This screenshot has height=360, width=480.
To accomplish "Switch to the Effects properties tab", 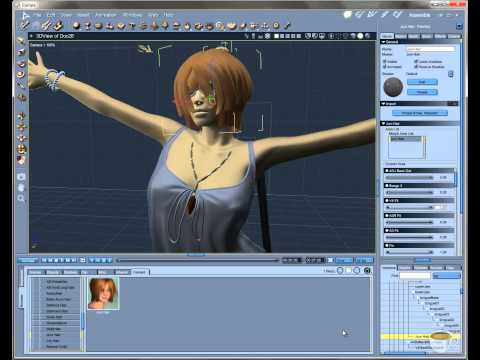I will point(440,36).
